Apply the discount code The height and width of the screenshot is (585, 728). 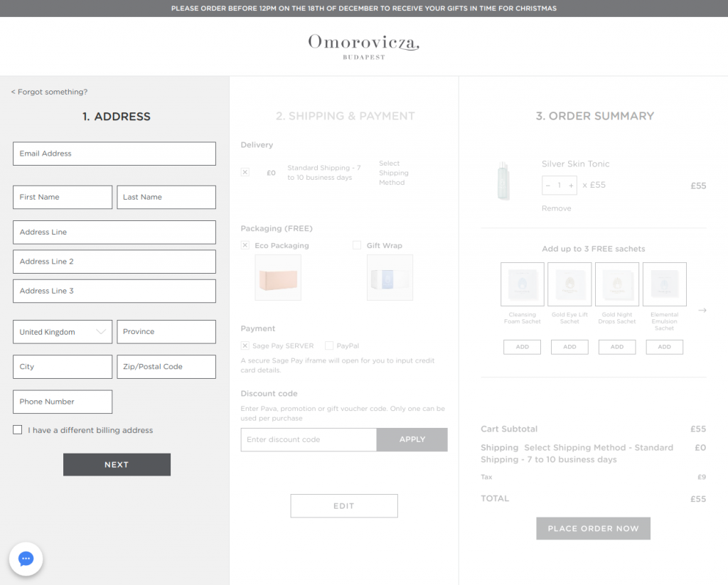click(412, 439)
